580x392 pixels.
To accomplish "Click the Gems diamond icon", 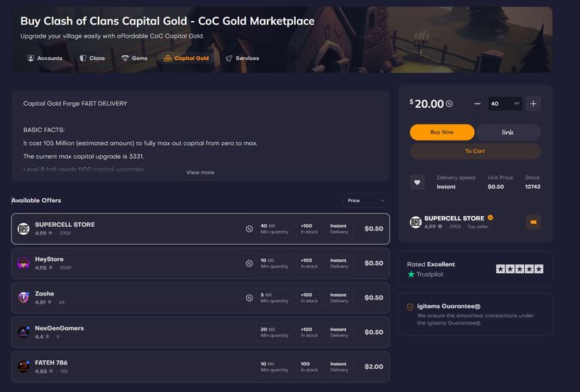I will pyautogui.click(x=125, y=58).
